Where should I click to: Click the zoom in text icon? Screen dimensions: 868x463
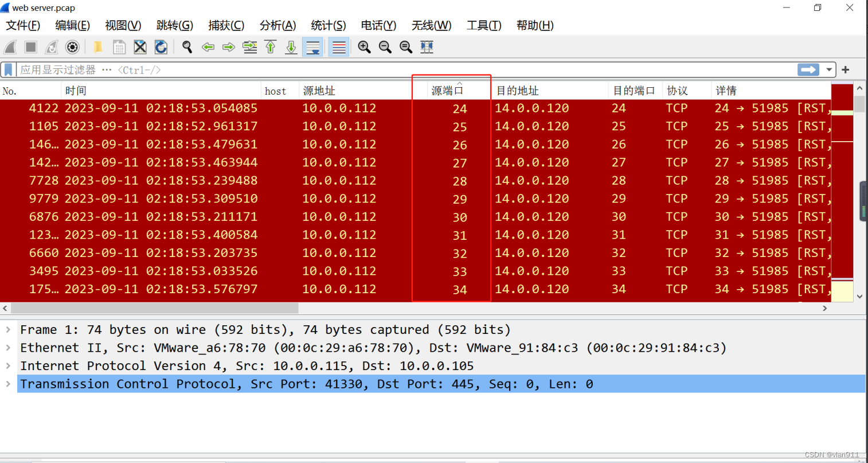click(364, 47)
